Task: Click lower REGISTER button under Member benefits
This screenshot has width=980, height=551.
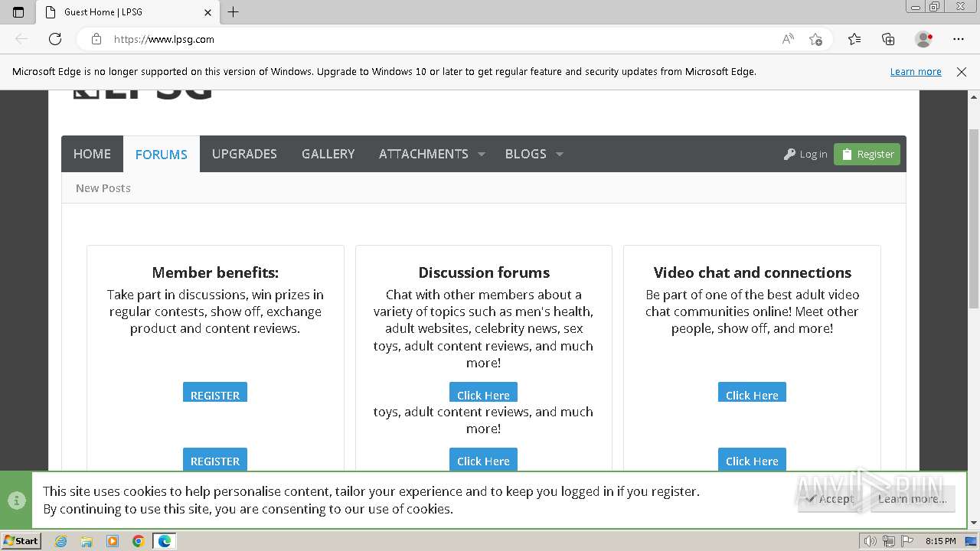Action: (x=215, y=459)
